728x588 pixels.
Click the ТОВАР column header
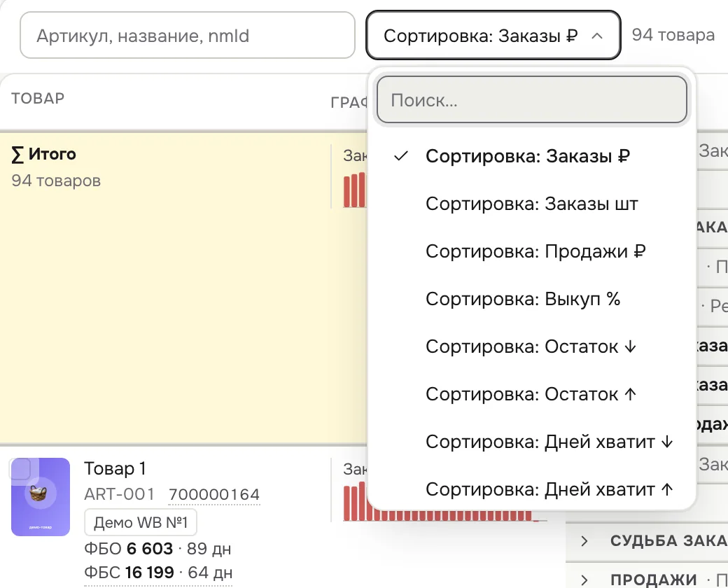pos(38,99)
